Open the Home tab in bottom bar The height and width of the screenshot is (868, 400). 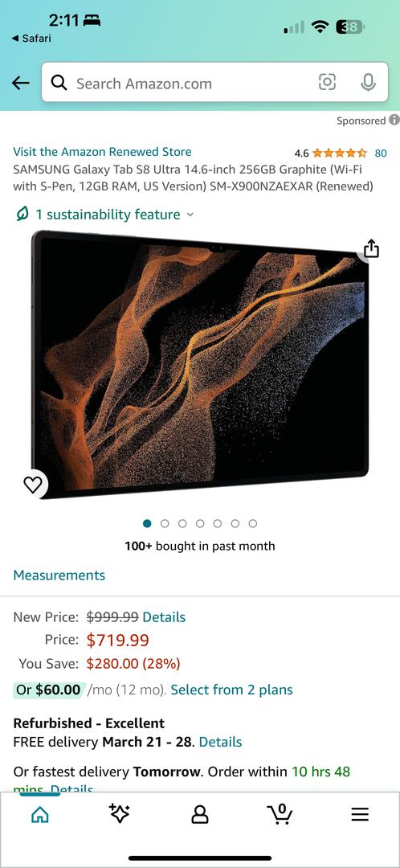click(x=40, y=813)
